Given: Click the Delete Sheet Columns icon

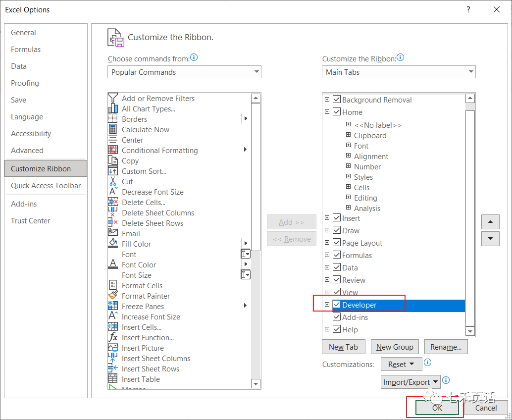Looking at the screenshot, I should [113, 212].
